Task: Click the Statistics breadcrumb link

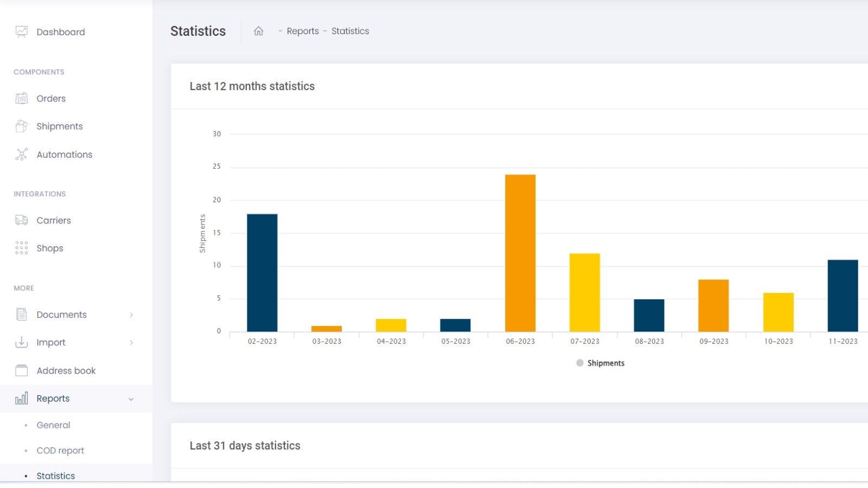Action: (350, 31)
